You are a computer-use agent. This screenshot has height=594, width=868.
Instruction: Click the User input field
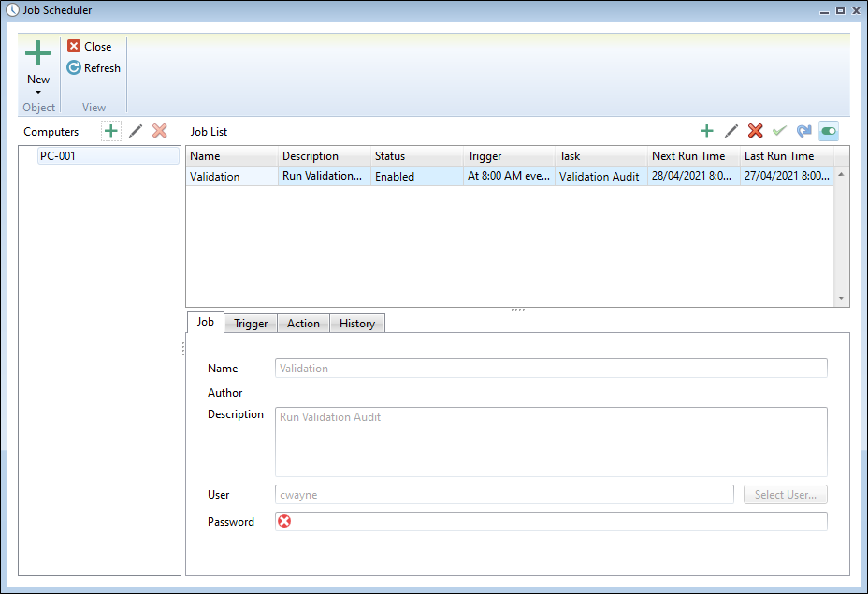tap(504, 494)
